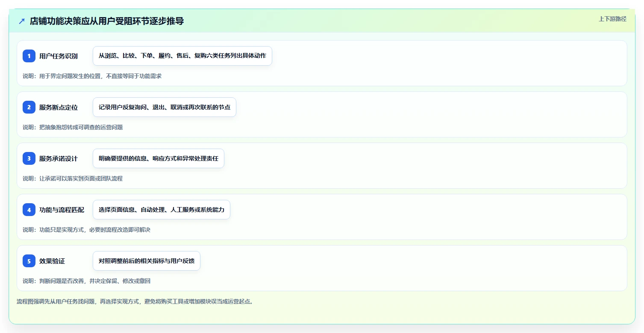Select the 用户任务识别 step name
Viewport: 644px width, 333px height.
(59, 56)
